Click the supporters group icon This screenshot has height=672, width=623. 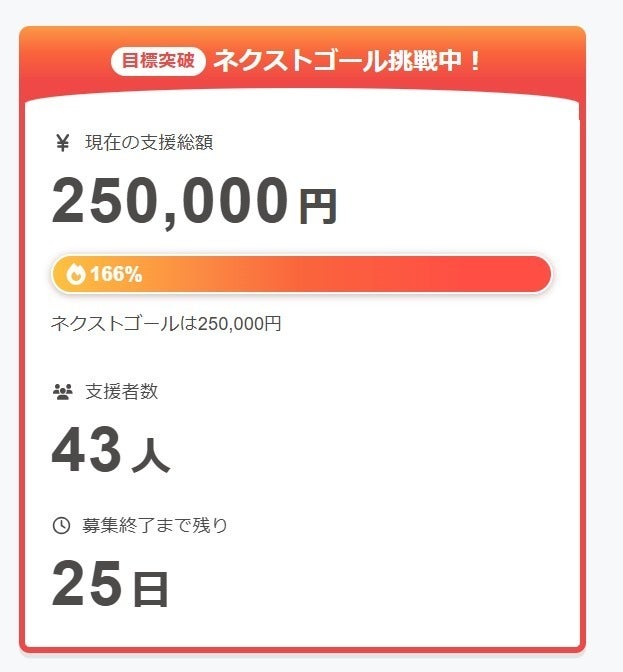click(x=63, y=392)
